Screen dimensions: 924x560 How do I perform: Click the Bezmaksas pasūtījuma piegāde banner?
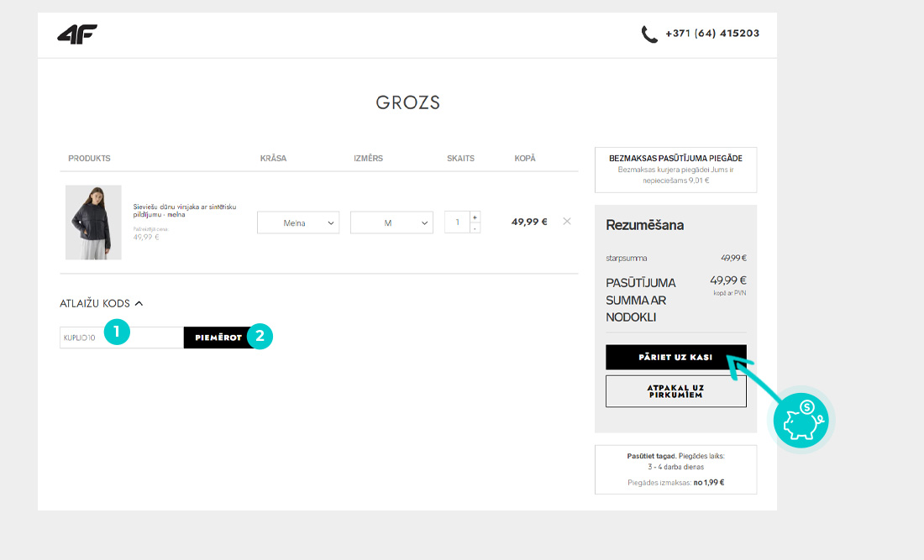point(675,170)
